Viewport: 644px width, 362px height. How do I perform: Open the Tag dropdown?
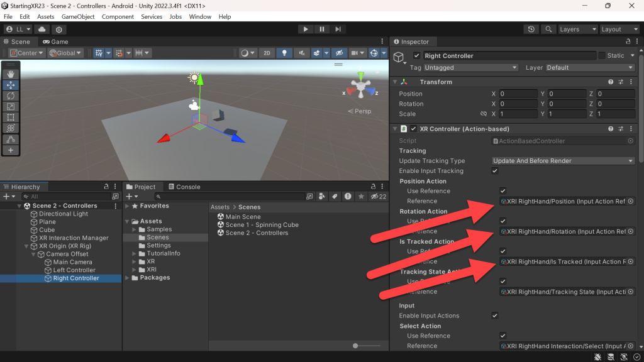click(470, 68)
